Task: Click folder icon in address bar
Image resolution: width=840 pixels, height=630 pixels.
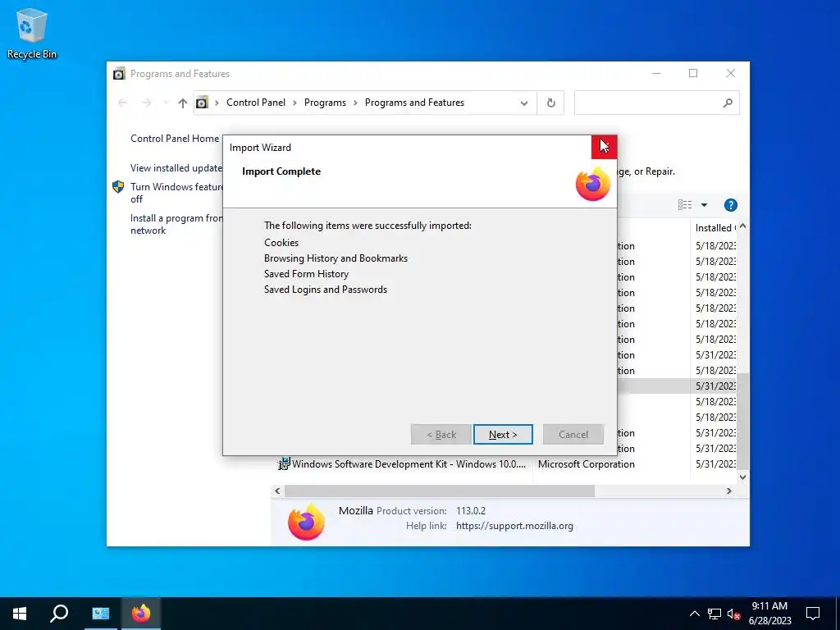Action: pyautogui.click(x=202, y=103)
